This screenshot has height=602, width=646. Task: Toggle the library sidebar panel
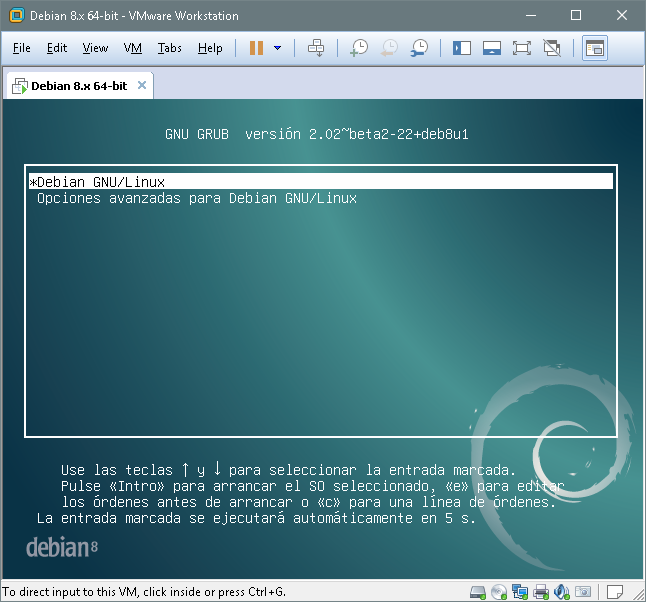pyautogui.click(x=461, y=48)
